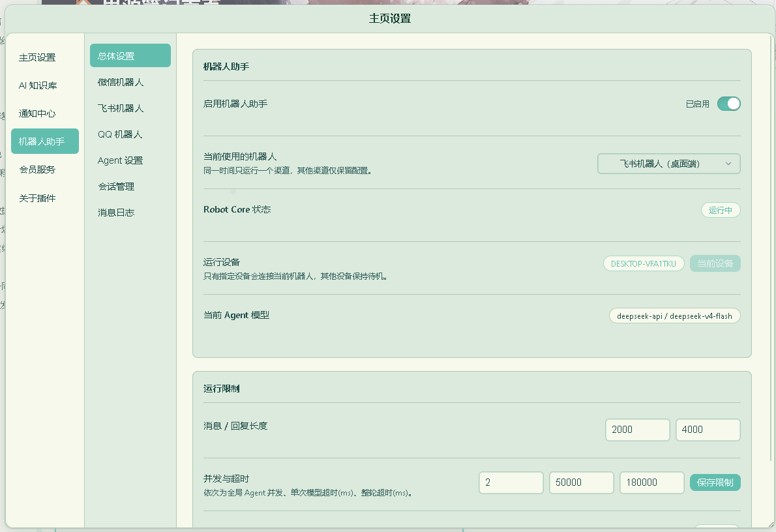Open 关于插件 page
This screenshot has height=532, width=776.
[37, 198]
